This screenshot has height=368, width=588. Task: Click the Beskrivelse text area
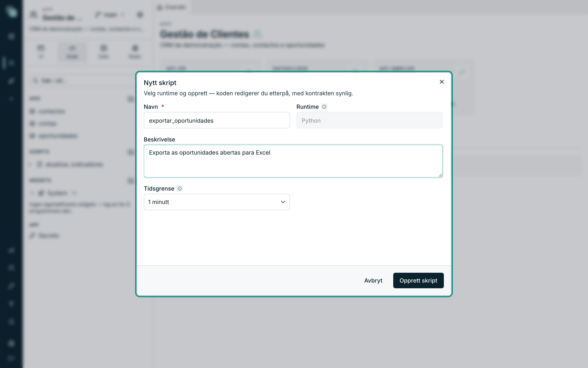[293, 161]
